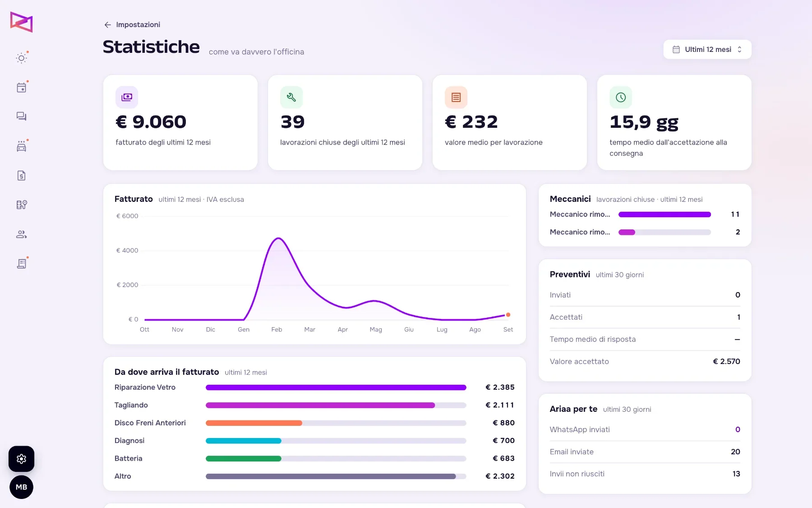Click the Altro revenue value € 2.302
Screen dimensions: 812x508
(x=500, y=476)
